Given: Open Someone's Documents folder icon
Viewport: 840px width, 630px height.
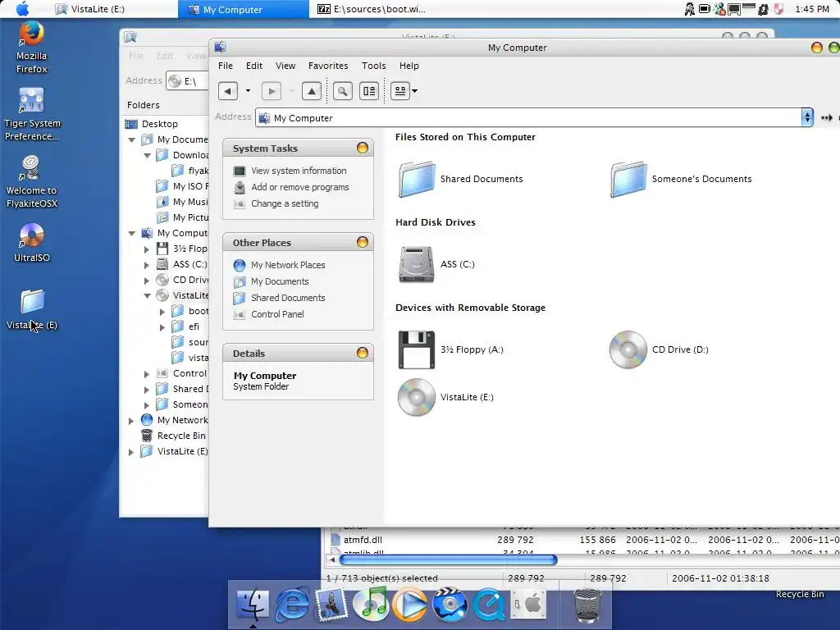Looking at the screenshot, I should point(629,180).
